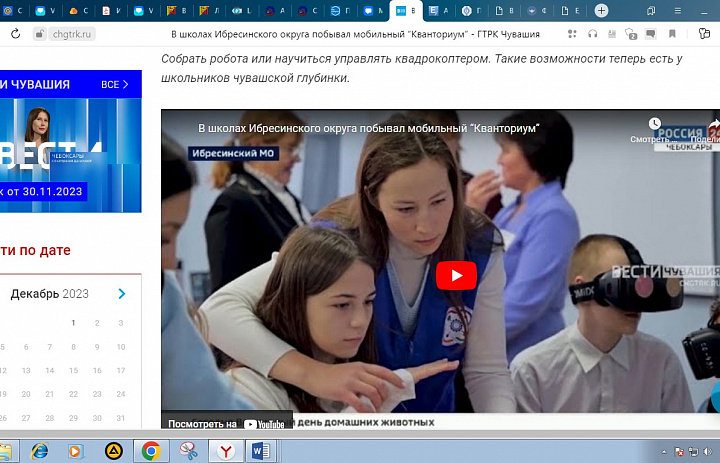
Task: Select date 2 in the December calendar
Action: (97, 323)
